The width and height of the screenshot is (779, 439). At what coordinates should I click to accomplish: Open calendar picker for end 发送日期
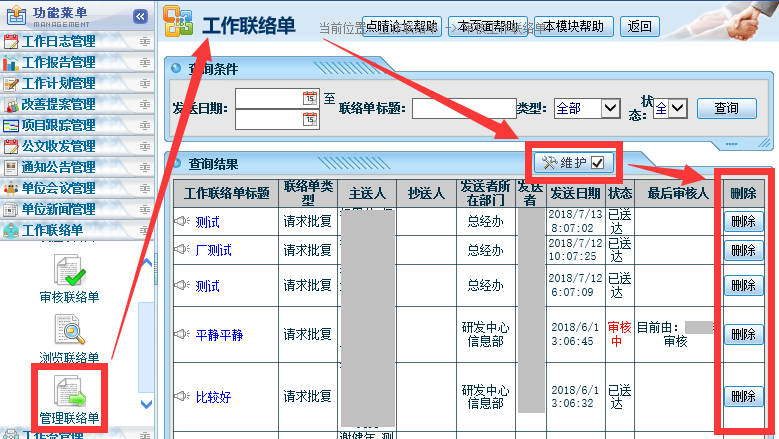point(310,119)
